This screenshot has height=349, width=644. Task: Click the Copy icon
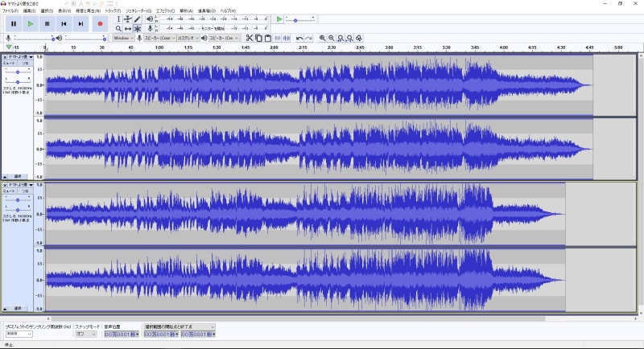point(258,38)
